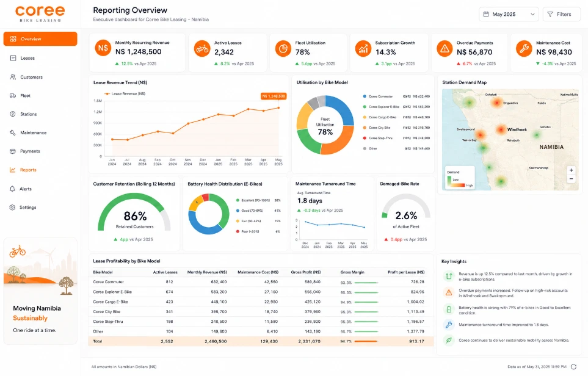The width and height of the screenshot is (588, 376).
Task: Click the Moving Namibia Sustainably banner
Action: point(40,291)
